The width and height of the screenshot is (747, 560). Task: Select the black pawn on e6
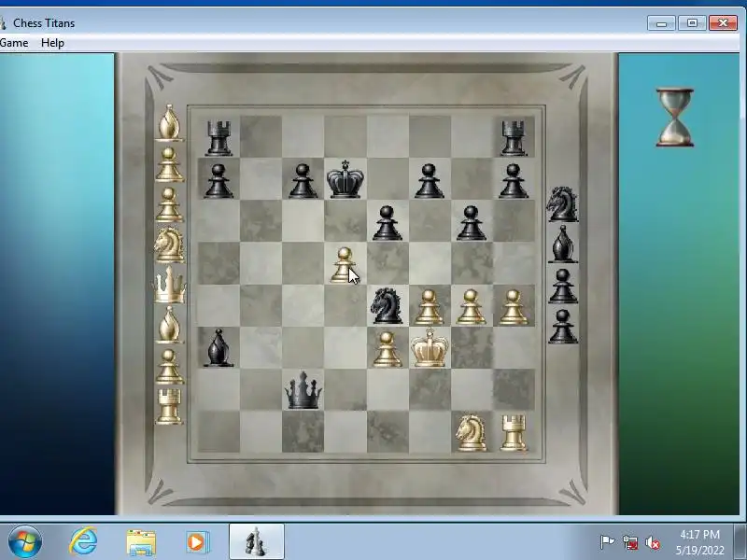[388, 222]
